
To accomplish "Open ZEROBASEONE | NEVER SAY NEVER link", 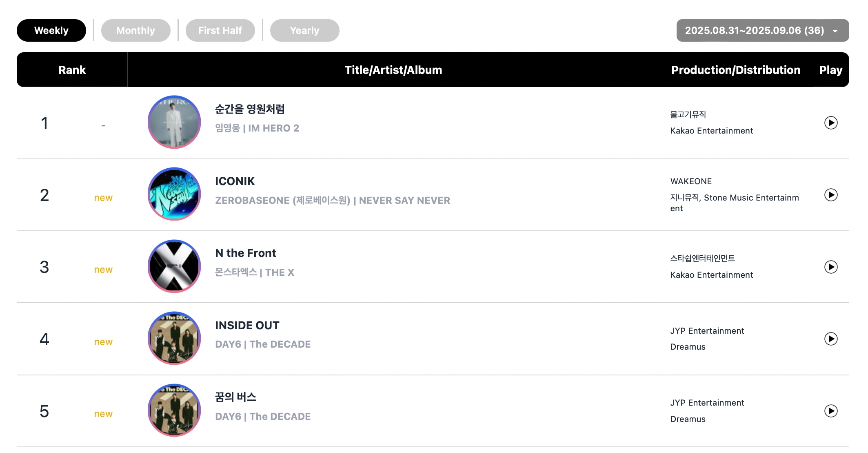I will tap(333, 201).
